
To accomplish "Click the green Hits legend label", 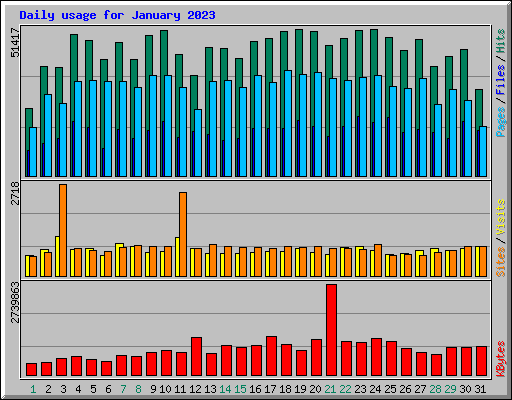I will [500, 41].
